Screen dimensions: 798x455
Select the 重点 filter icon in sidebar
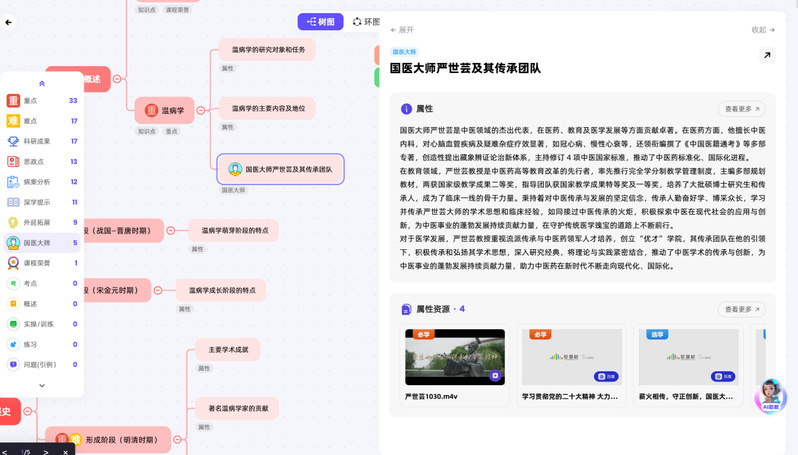click(14, 101)
